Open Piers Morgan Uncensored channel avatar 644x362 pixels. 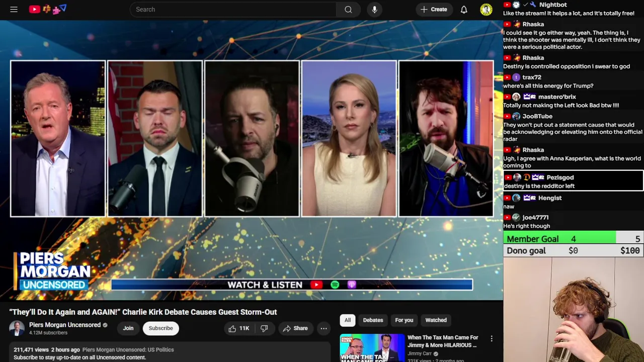(x=17, y=328)
